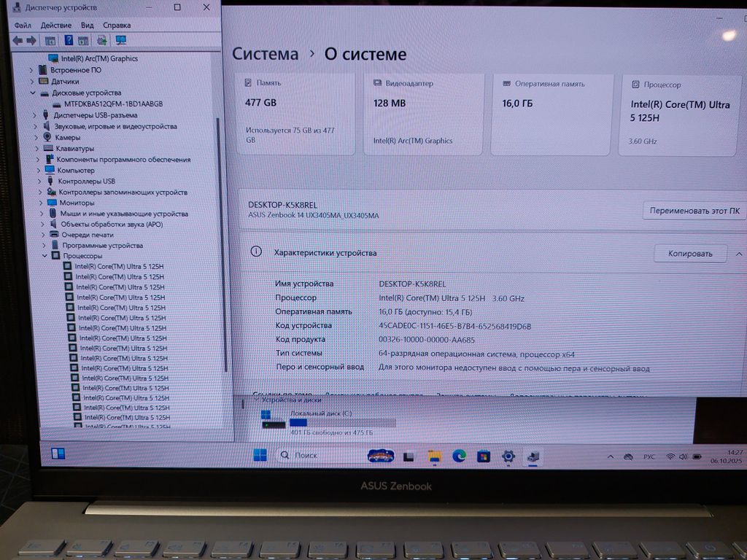The width and height of the screenshot is (747, 560).
Task: Click the monitor icon in Device Manager toolbar
Action: (x=120, y=41)
